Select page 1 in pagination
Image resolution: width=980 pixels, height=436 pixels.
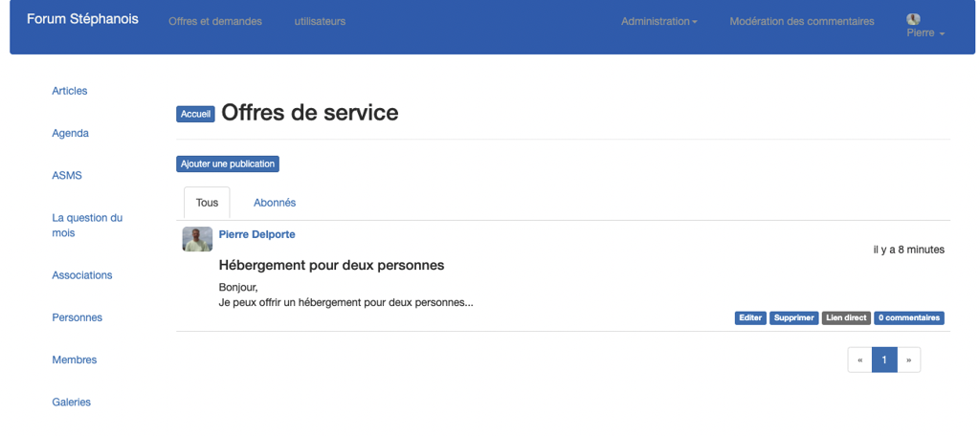[x=884, y=360]
